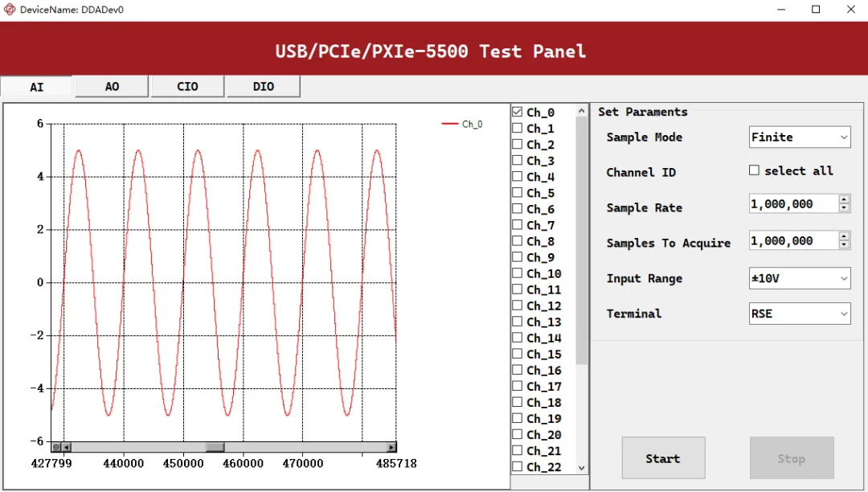Click the 'Input Range' label text

(x=645, y=278)
